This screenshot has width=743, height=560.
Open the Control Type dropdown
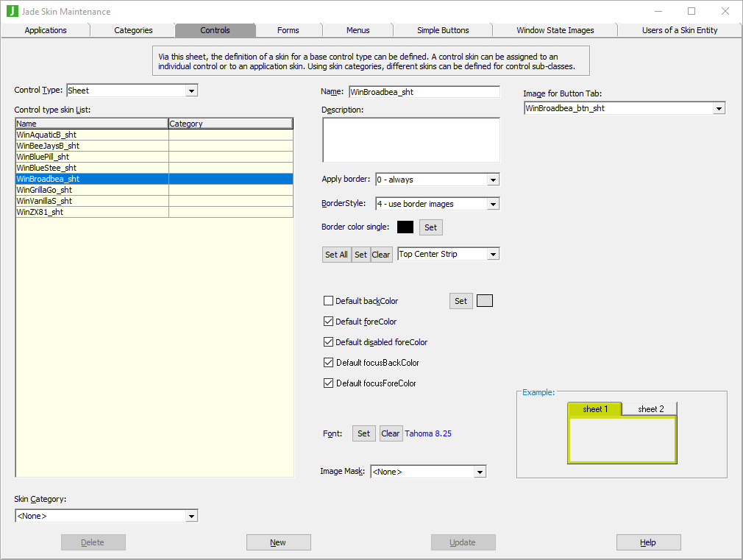coord(191,91)
